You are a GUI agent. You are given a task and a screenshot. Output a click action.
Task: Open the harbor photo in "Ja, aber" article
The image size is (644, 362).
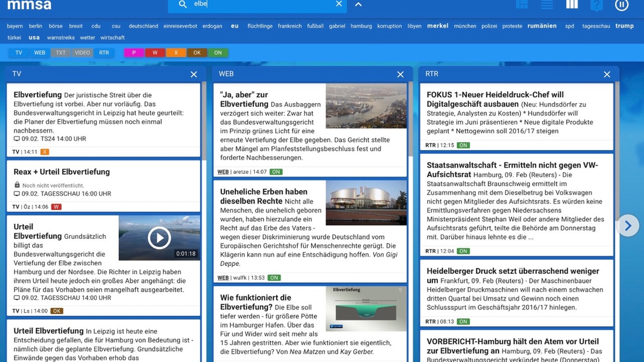pos(366,106)
